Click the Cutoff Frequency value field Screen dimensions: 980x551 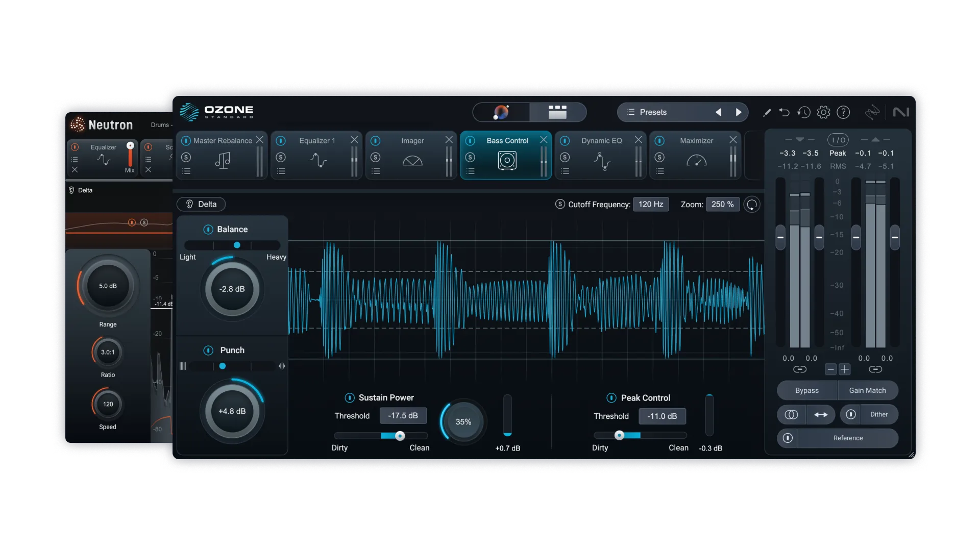tap(651, 204)
